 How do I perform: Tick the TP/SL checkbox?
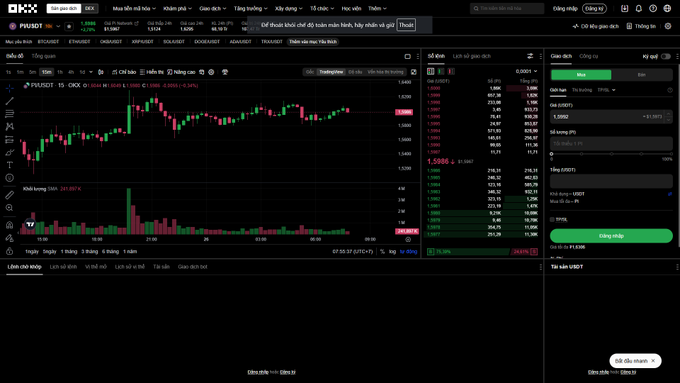tap(552, 219)
